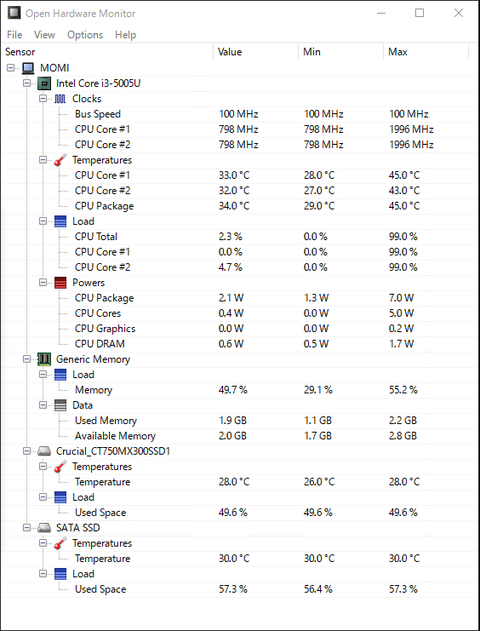
Task: Click the gray Data icon under Generic Memory
Action: click(x=60, y=405)
